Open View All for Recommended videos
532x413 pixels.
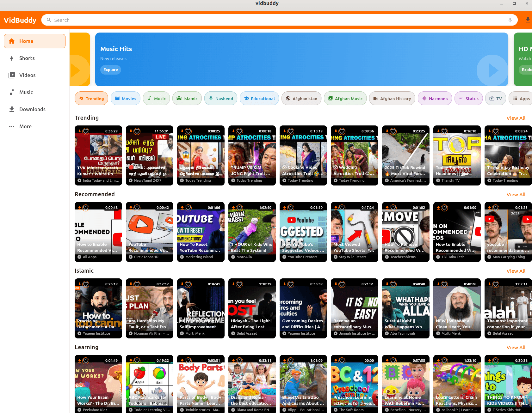click(x=516, y=194)
